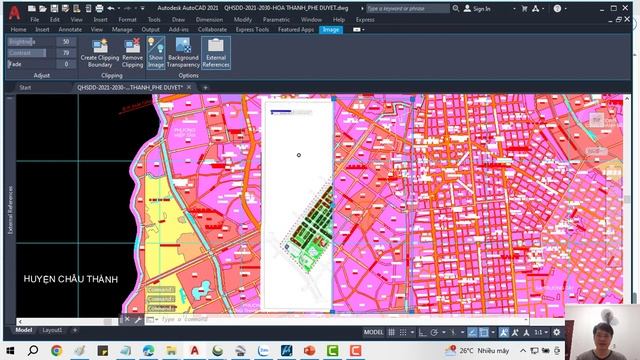Image resolution: width=640 pixels, height=360 pixels.
Task: Switch to the Annotate ribbon tab
Action: [x=70, y=29]
